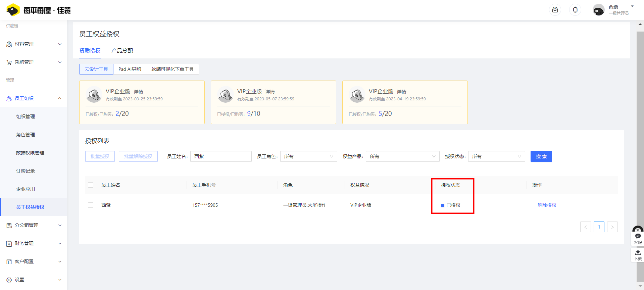
Task: Select page 1 in pagination
Action: [x=599, y=227]
